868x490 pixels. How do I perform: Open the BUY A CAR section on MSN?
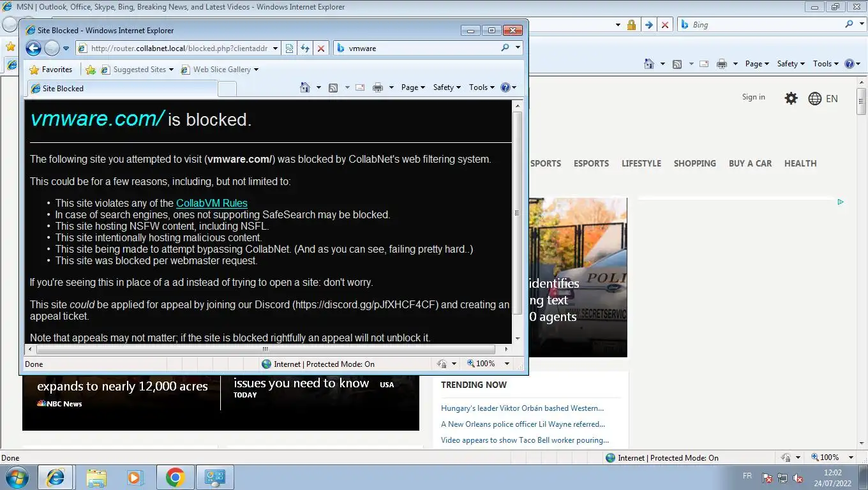751,163
